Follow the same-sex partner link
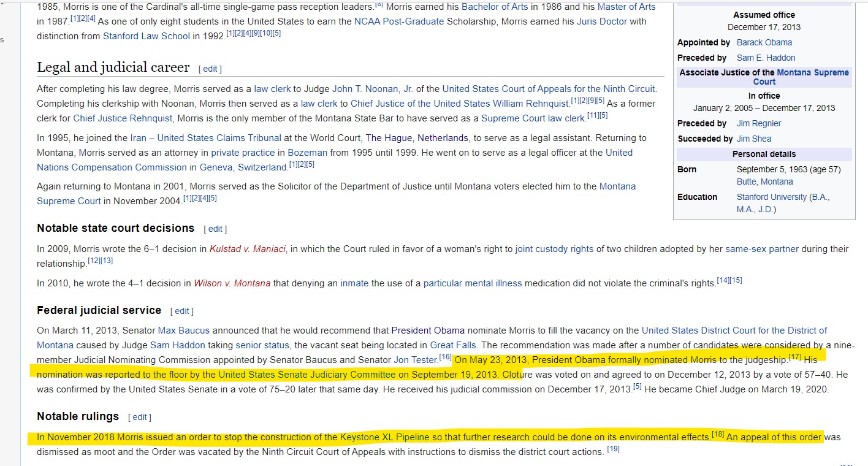Image resolution: width=868 pixels, height=466 pixels. (762, 248)
